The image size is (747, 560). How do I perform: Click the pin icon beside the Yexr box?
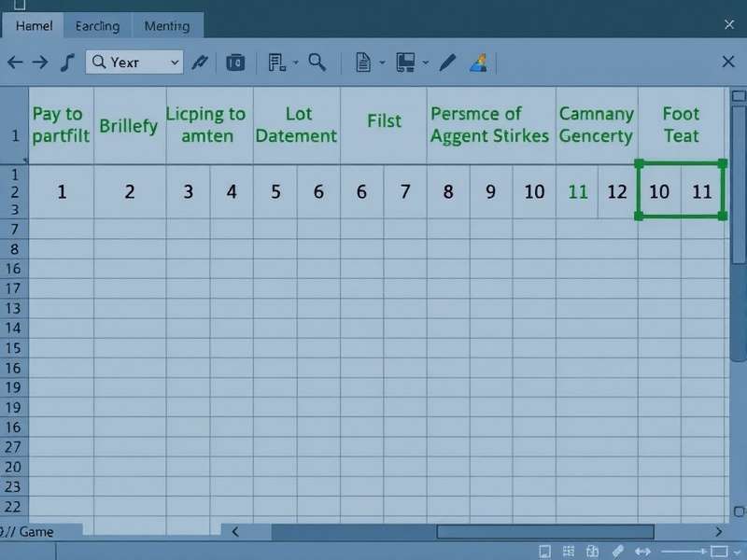click(x=199, y=63)
